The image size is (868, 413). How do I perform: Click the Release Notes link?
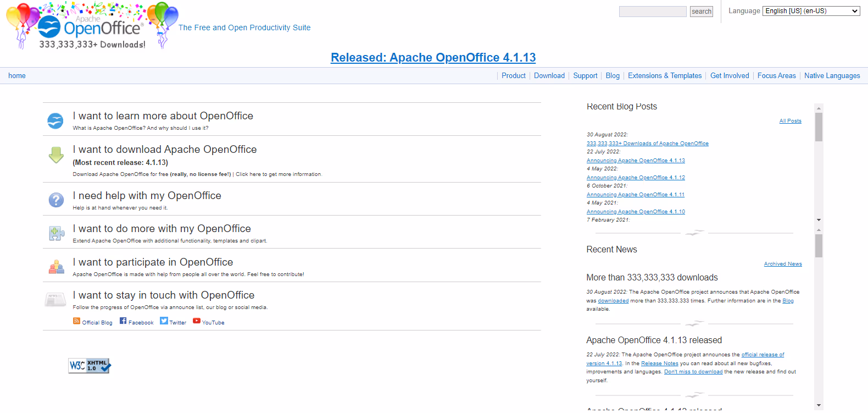(660, 364)
